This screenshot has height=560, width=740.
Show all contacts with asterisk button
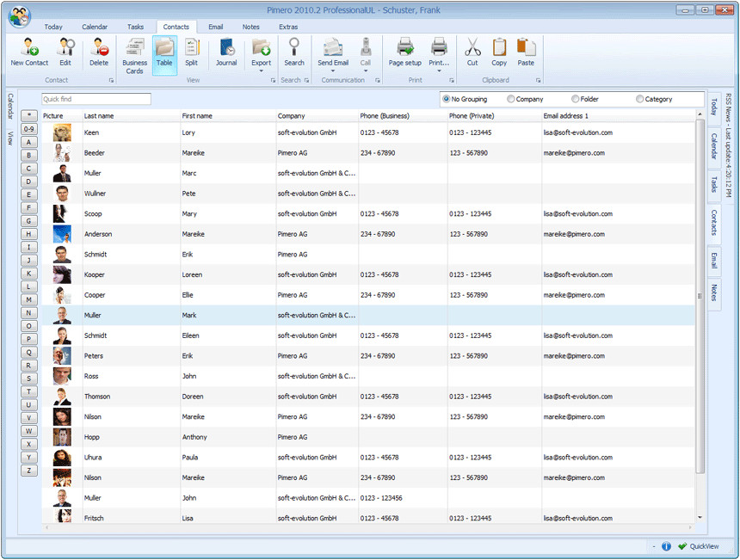click(x=28, y=115)
